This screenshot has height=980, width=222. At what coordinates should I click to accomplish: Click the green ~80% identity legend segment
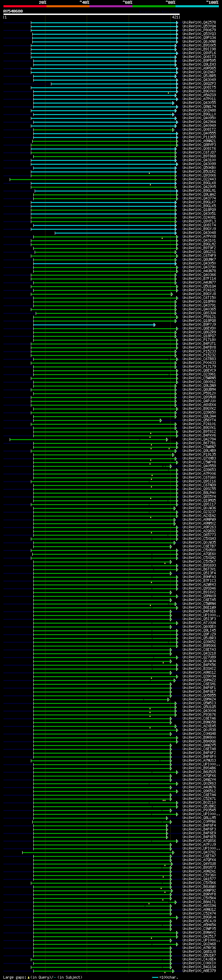tap(154, 6)
